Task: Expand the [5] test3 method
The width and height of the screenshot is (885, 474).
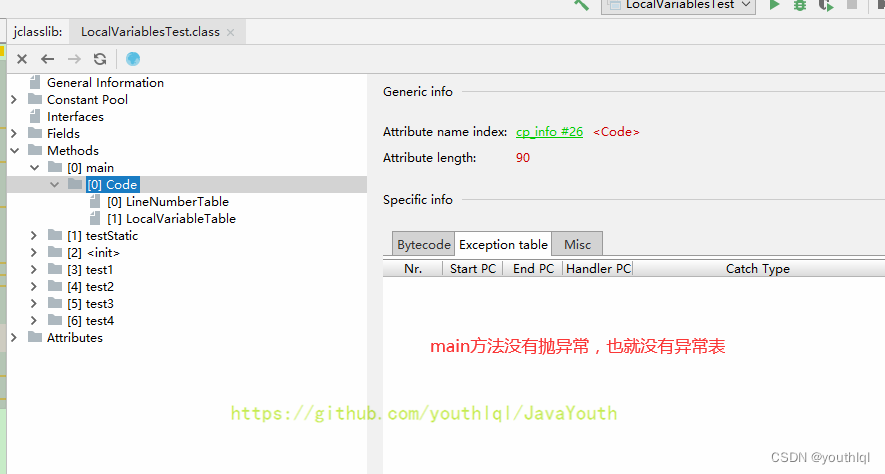Action: [x=34, y=304]
